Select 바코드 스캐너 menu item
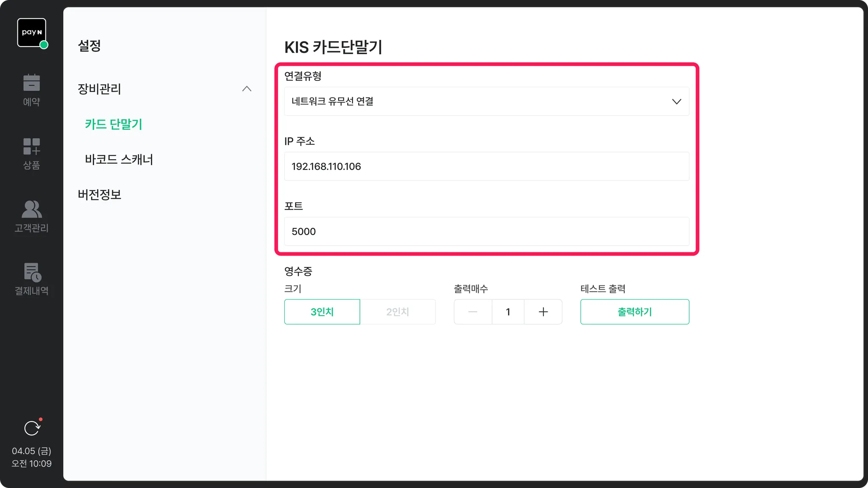Image resolution: width=868 pixels, height=488 pixels. pos(119,160)
